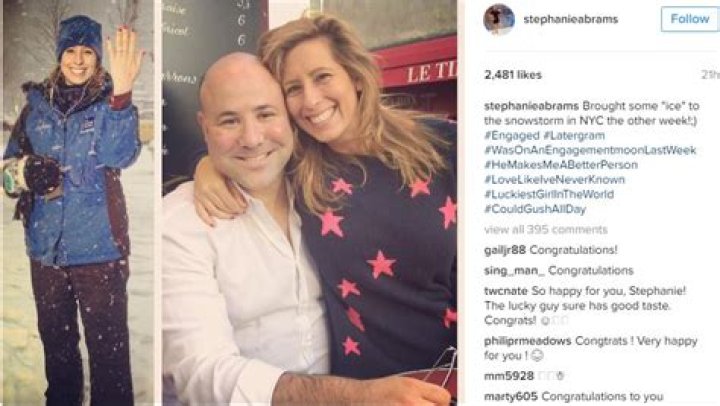The height and width of the screenshot is (406, 720).
Task: Open the #CouldGushAllDay hashtag
Action: (x=535, y=209)
